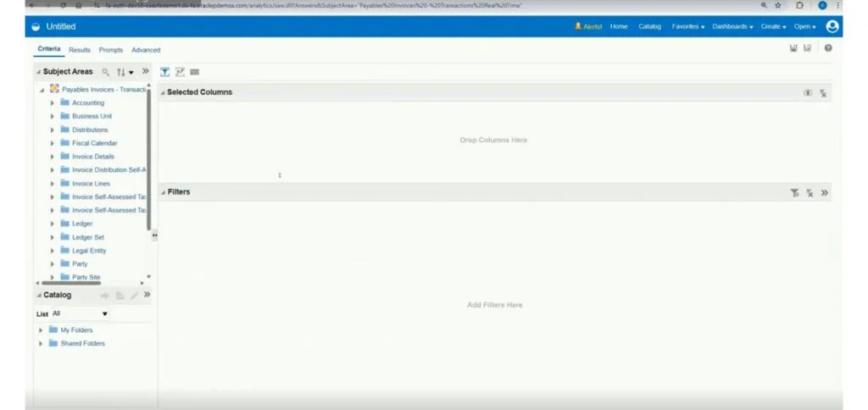Image resolution: width=868 pixels, height=410 pixels.
Task: Click the pane splitter collapse handle
Action: click(x=154, y=235)
